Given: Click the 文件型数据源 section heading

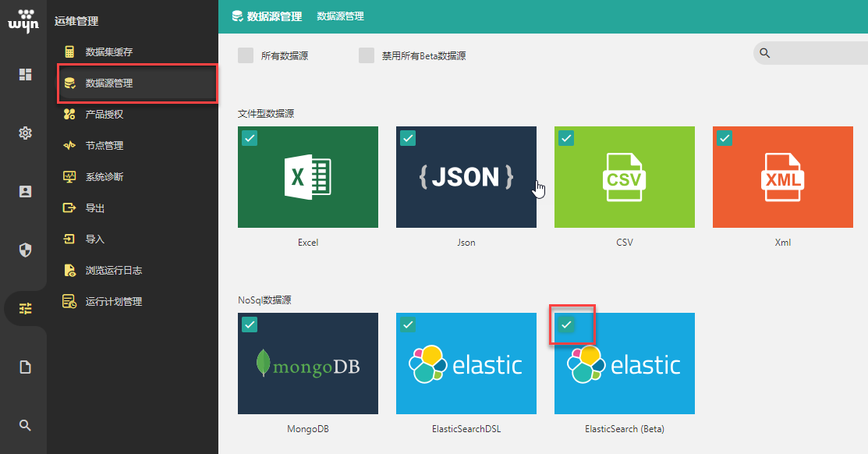Looking at the screenshot, I should click(x=266, y=114).
